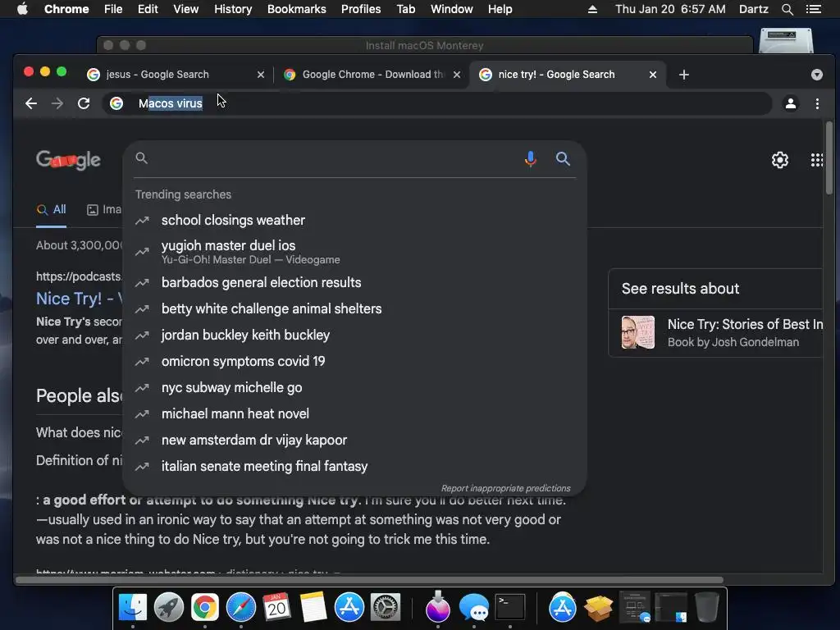Choose suggestion betty white challenge animal shelters
The width and height of the screenshot is (840, 630).
[x=354, y=308]
